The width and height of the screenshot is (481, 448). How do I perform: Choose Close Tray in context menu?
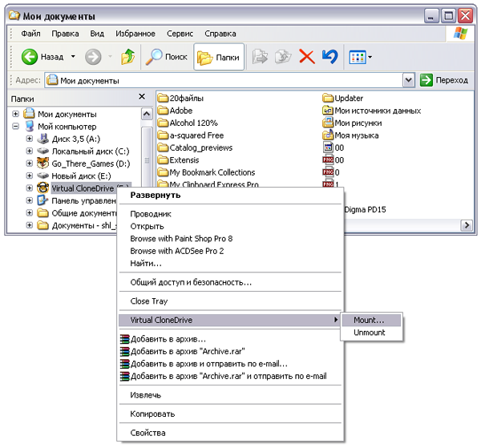pyautogui.click(x=230, y=301)
